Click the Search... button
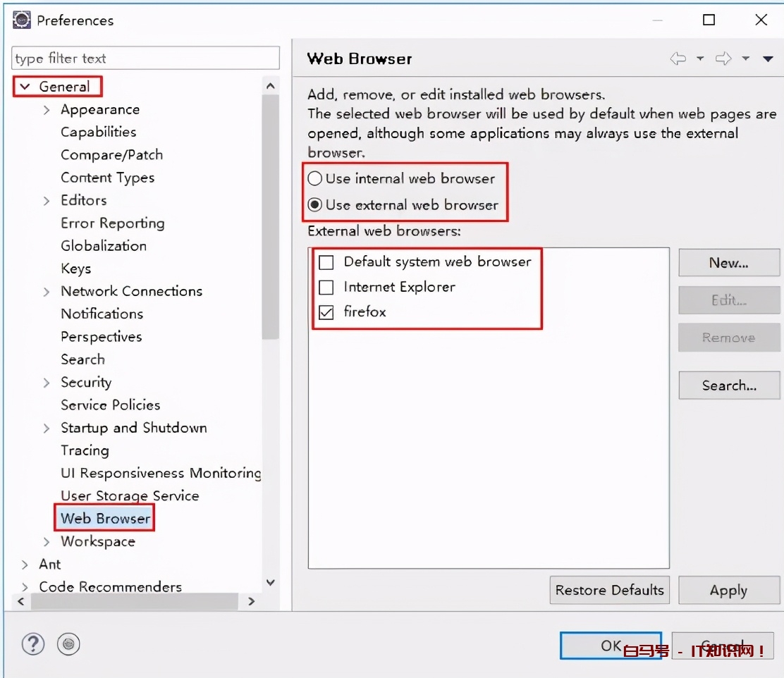The image size is (784, 678). pos(728,385)
